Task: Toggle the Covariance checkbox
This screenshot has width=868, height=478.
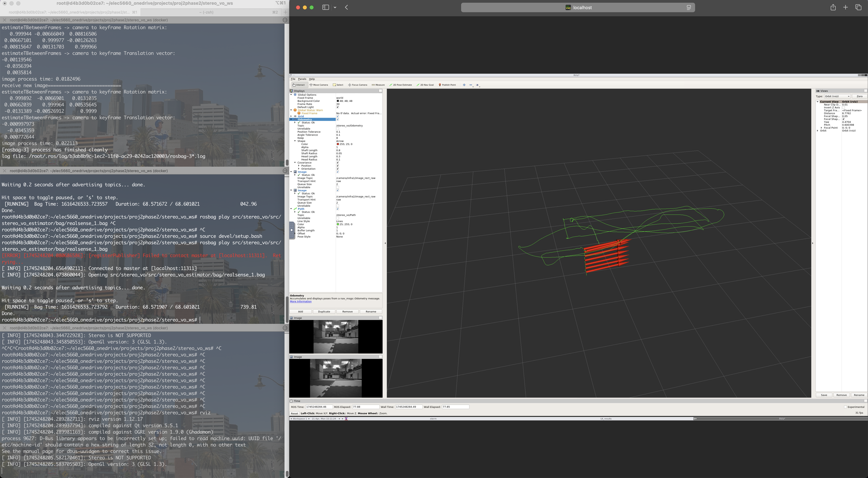Action: pos(338,163)
